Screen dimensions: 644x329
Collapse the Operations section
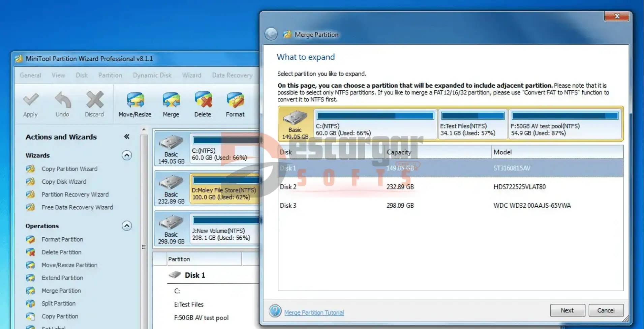(127, 226)
